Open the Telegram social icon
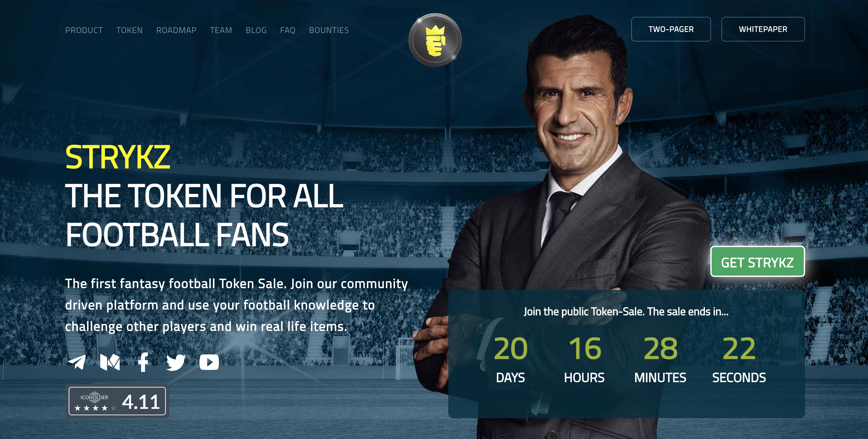The width and height of the screenshot is (868, 439). [77, 362]
